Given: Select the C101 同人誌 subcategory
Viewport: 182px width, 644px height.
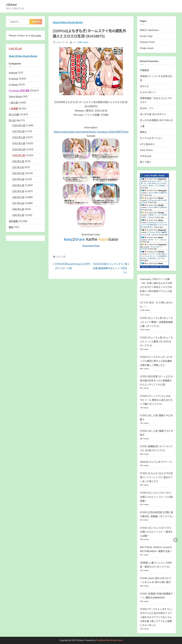Looking at the screenshot, I should [19, 131].
